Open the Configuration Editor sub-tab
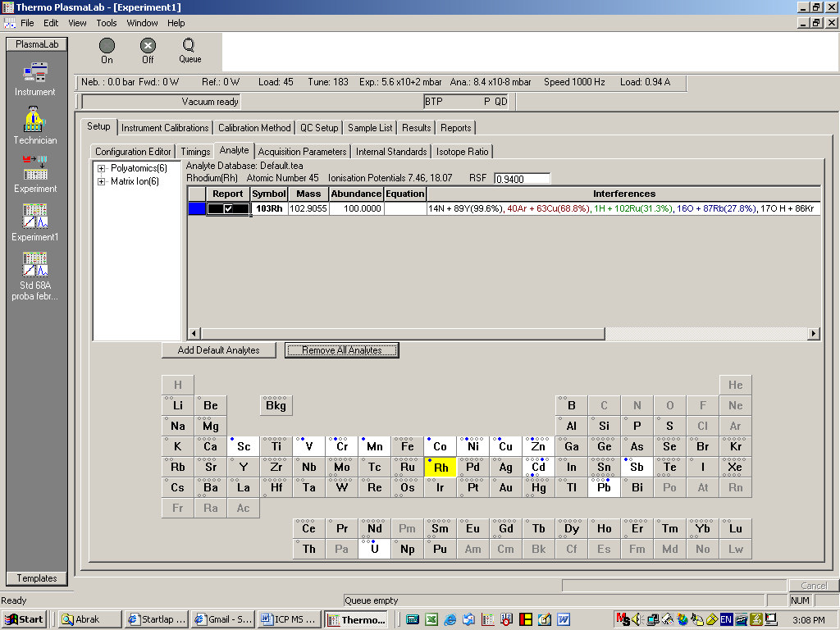 pyautogui.click(x=133, y=152)
